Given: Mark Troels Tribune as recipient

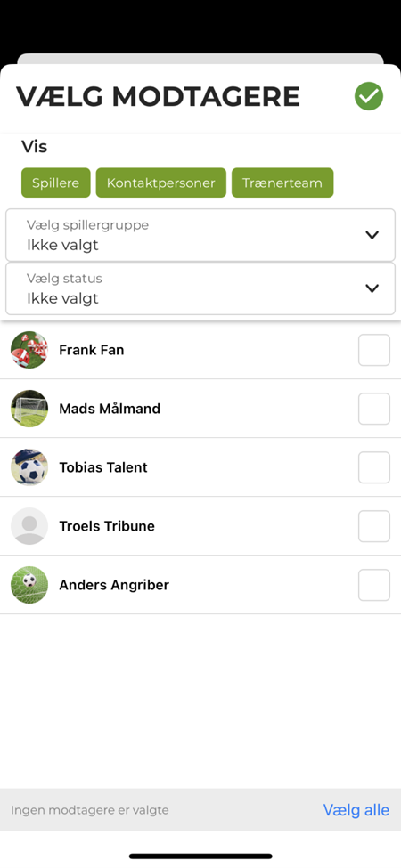Looking at the screenshot, I should coord(374,526).
